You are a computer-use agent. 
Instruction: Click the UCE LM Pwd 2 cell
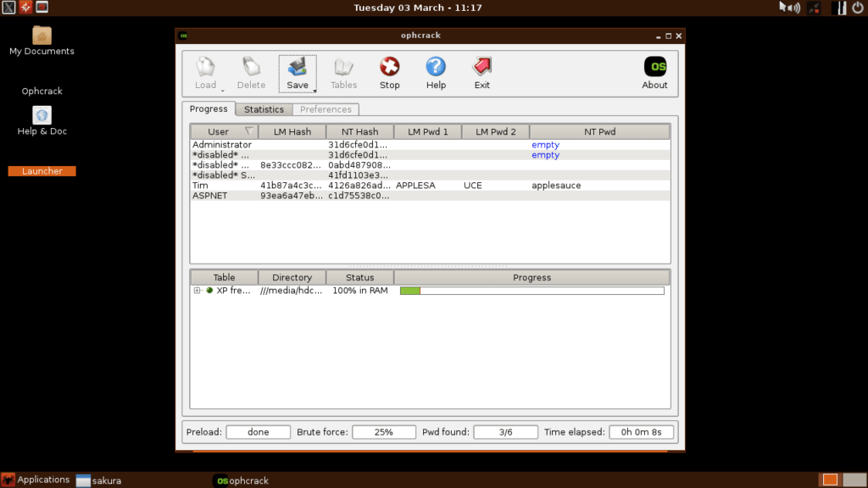tap(473, 186)
